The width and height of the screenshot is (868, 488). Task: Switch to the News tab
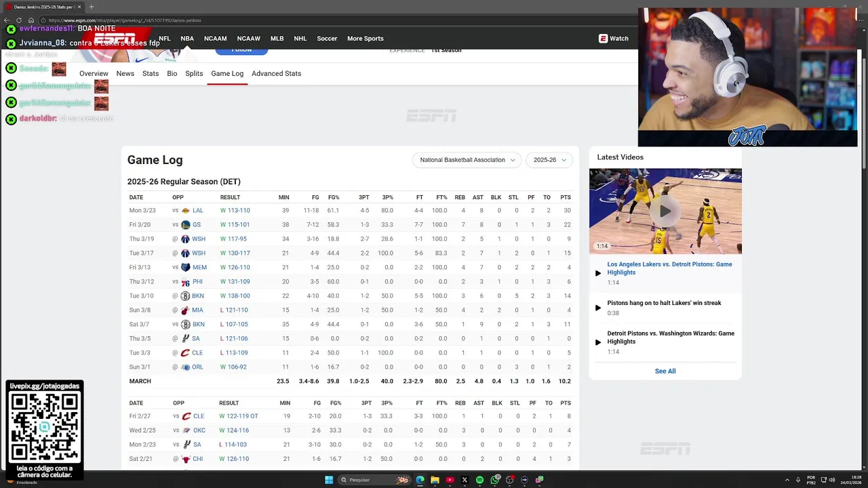point(125,73)
